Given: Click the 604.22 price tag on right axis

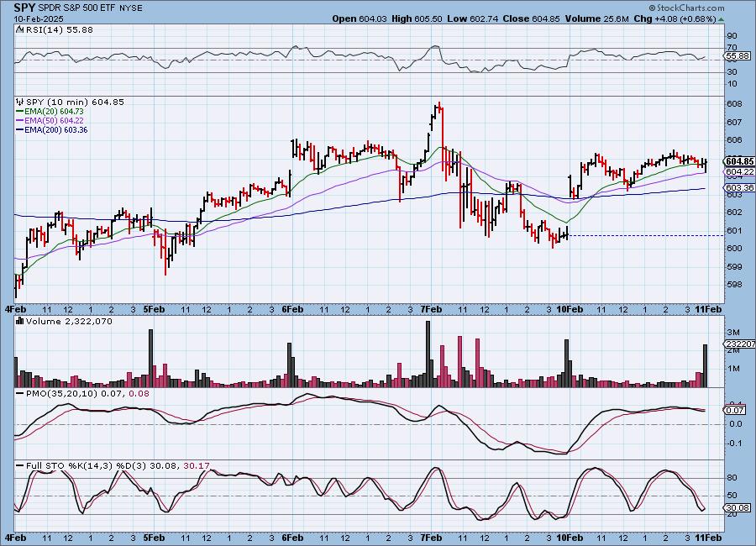Looking at the screenshot, I should pyautogui.click(x=739, y=171).
